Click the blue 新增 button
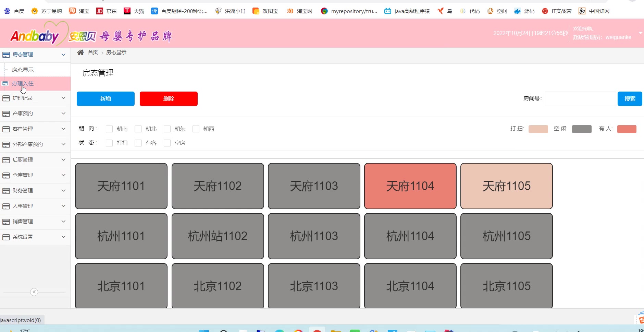The image size is (644, 332). (x=106, y=99)
